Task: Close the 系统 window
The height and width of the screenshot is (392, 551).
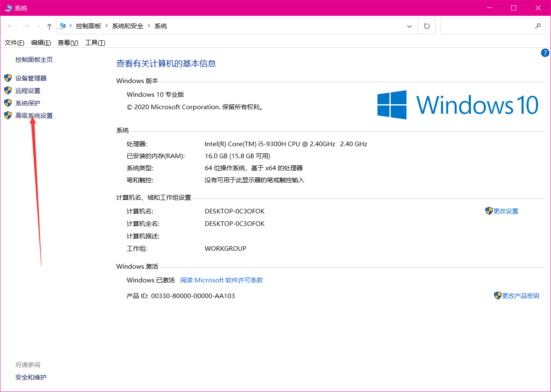Action: 538,8
